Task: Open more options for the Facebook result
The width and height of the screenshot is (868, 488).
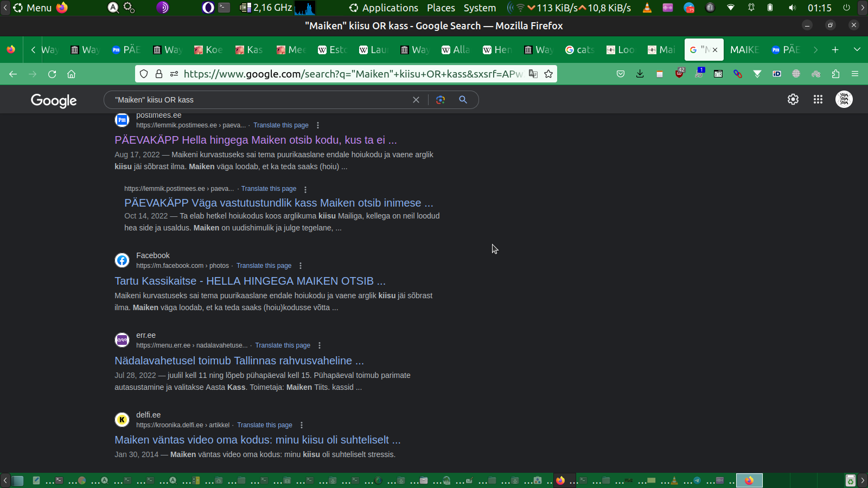Action: (301, 266)
